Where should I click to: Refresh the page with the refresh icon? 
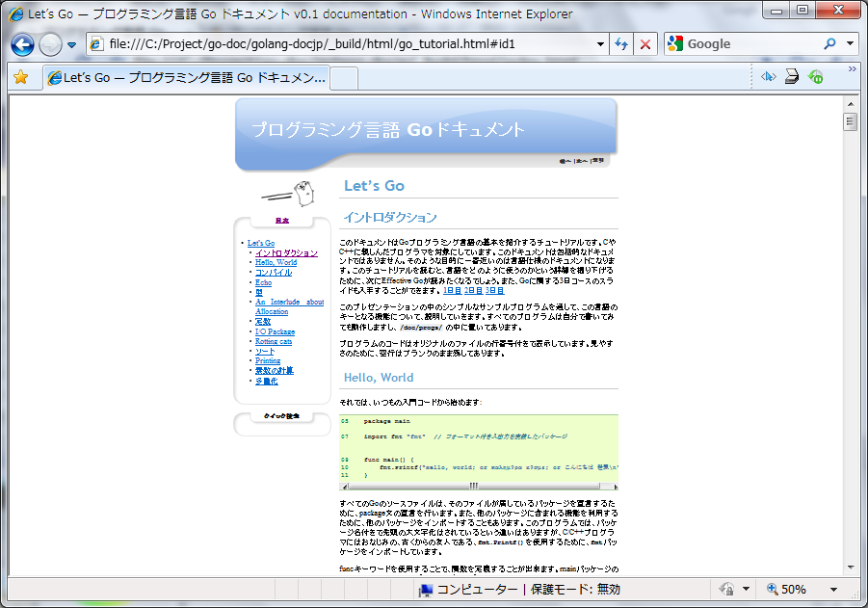[621, 44]
